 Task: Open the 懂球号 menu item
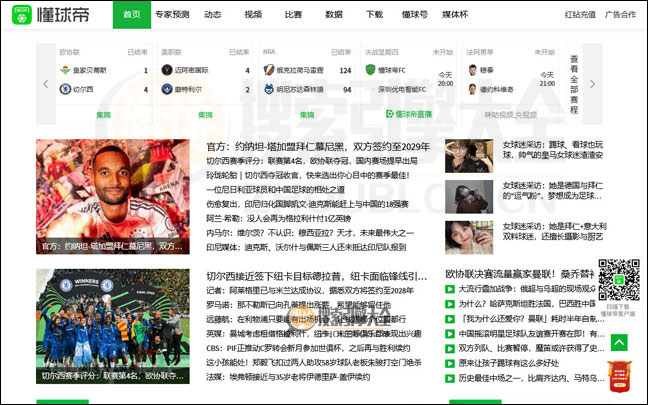coord(415,14)
